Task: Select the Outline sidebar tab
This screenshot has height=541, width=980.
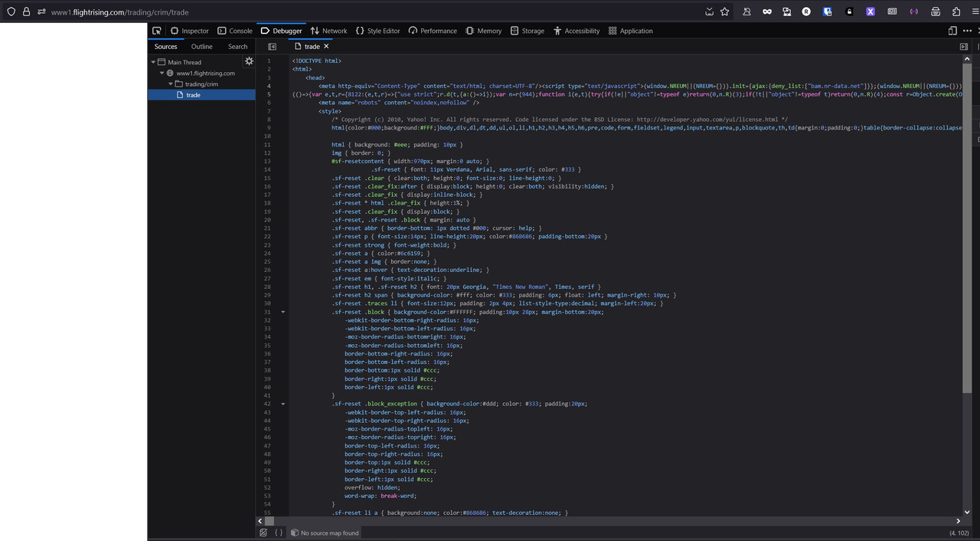Action: point(202,46)
